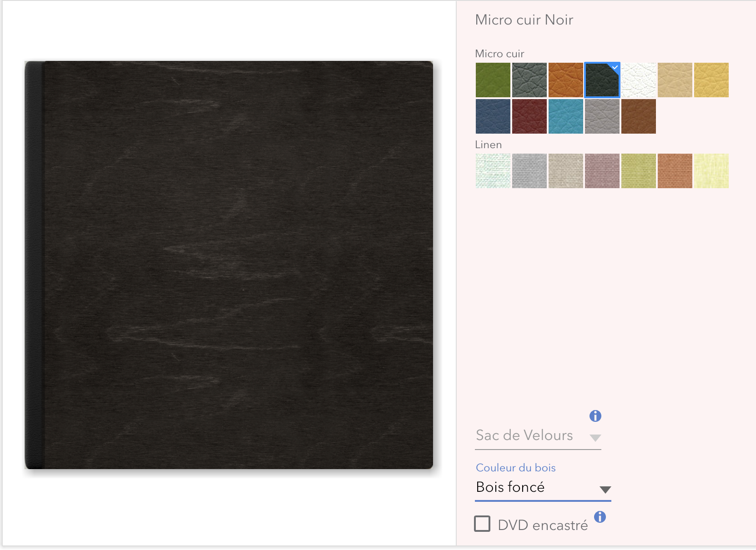Click the info icon above Sac de Velours
The image size is (756, 550).
pyautogui.click(x=595, y=416)
